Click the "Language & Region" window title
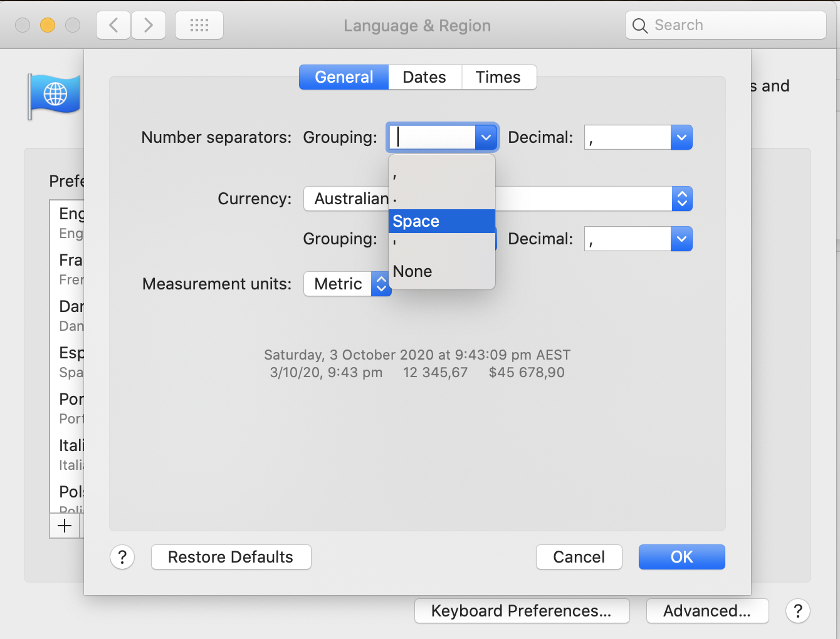840x639 pixels. pos(417,26)
